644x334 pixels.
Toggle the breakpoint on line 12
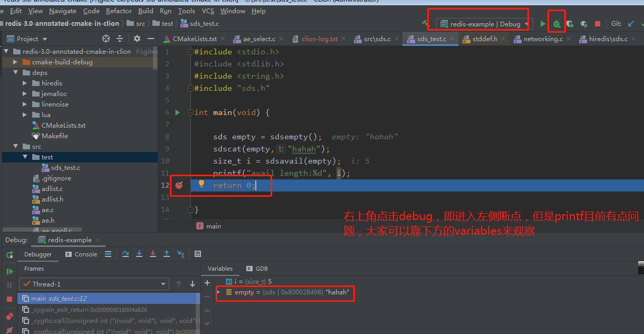(x=179, y=185)
